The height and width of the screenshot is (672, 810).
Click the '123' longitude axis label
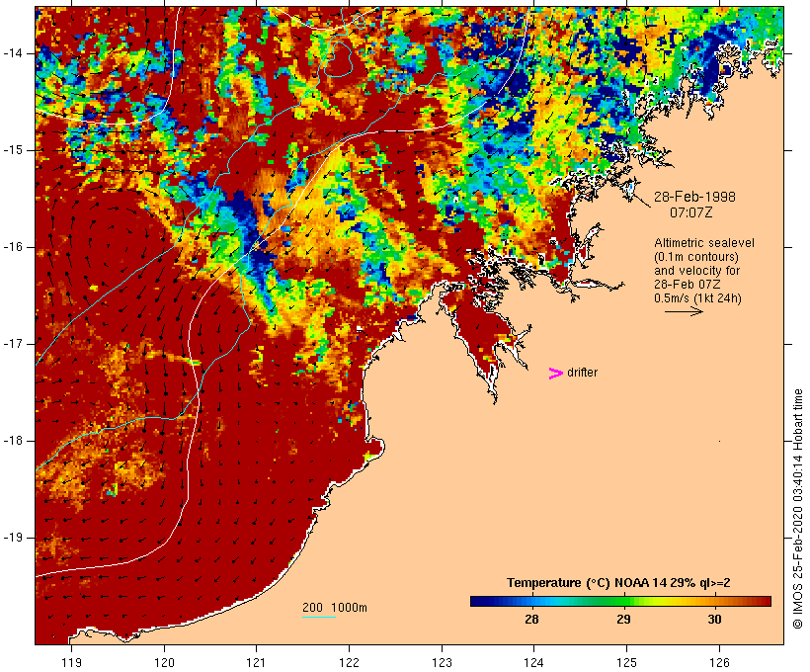click(442, 663)
